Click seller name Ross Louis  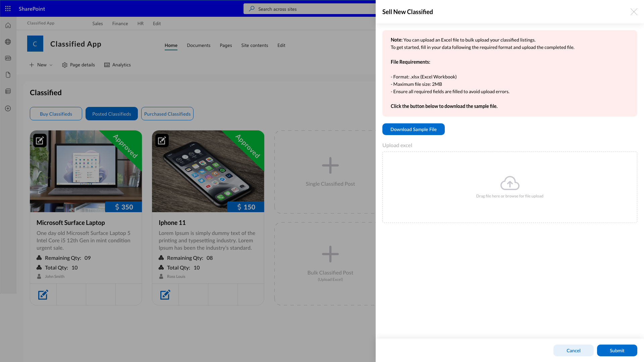pyautogui.click(x=176, y=277)
